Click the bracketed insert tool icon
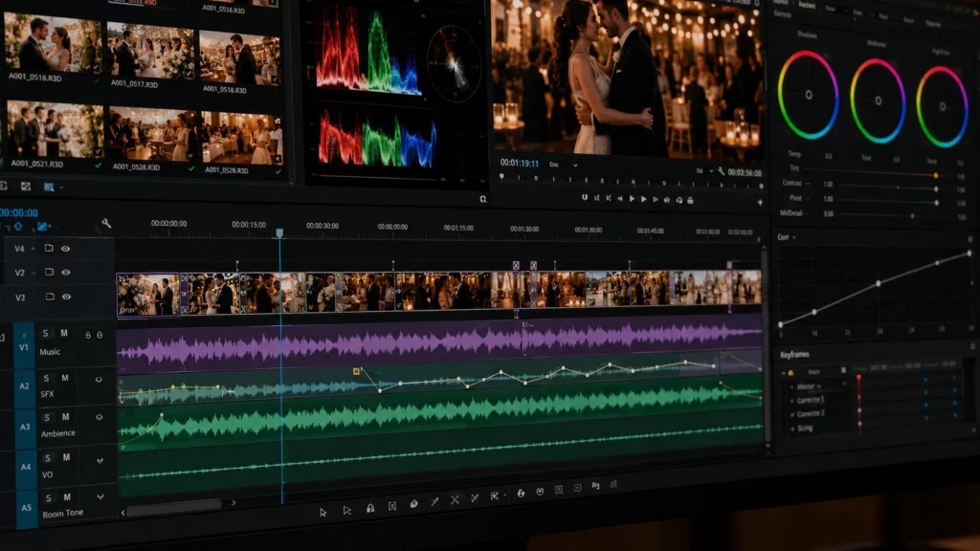Image resolution: width=980 pixels, height=551 pixels. click(391, 506)
